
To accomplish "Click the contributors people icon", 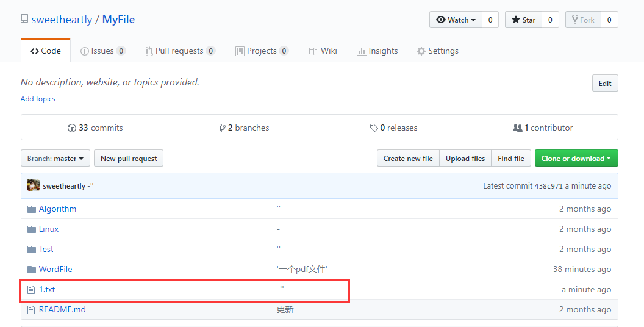I will coord(518,128).
